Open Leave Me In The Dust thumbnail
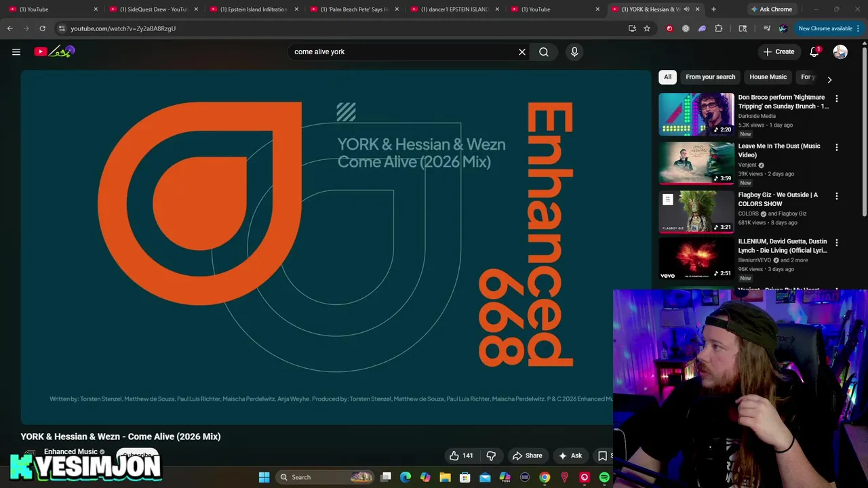Viewport: 868px width, 488px height. click(x=696, y=163)
